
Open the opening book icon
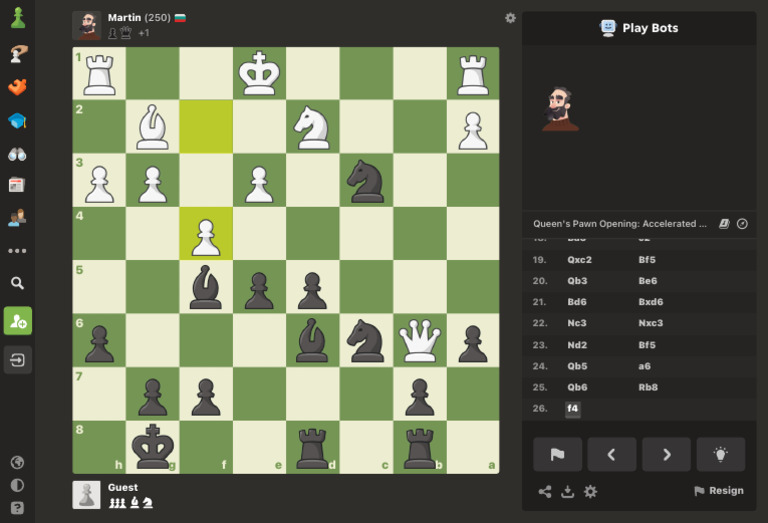coord(724,224)
